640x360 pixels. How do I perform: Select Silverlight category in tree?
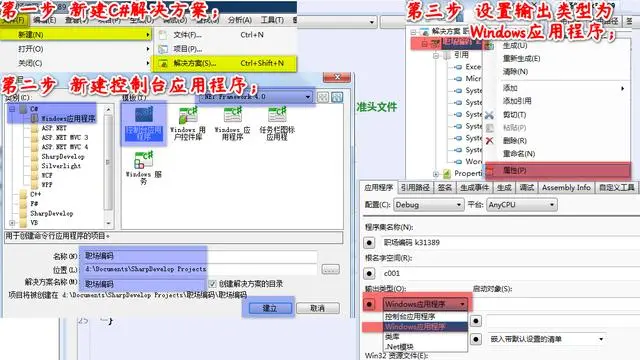click(61, 166)
